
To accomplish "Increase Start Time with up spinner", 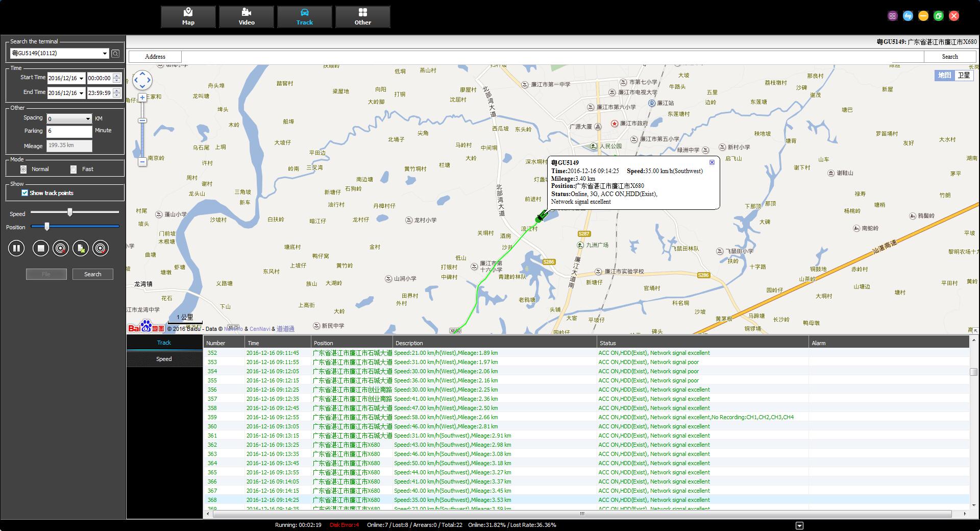I will tap(117, 76).
